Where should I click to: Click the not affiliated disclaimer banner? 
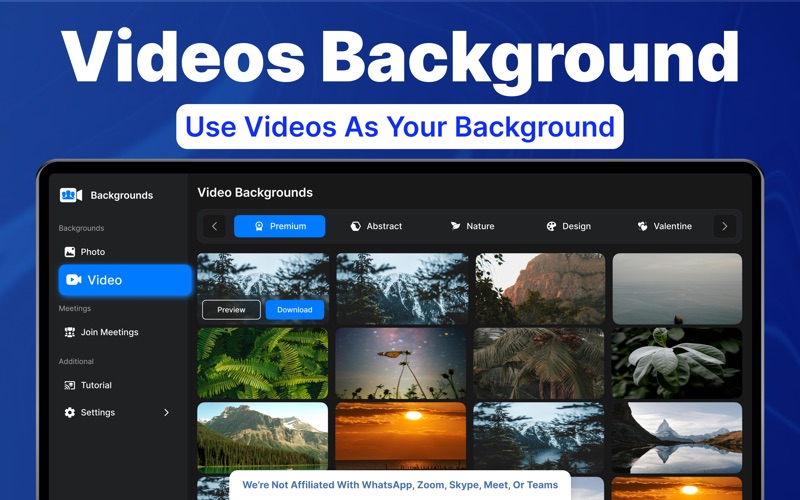click(400, 485)
